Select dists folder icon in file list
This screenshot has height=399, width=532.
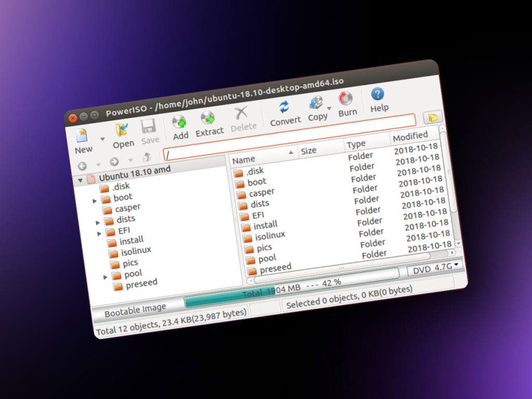tap(243, 206)
